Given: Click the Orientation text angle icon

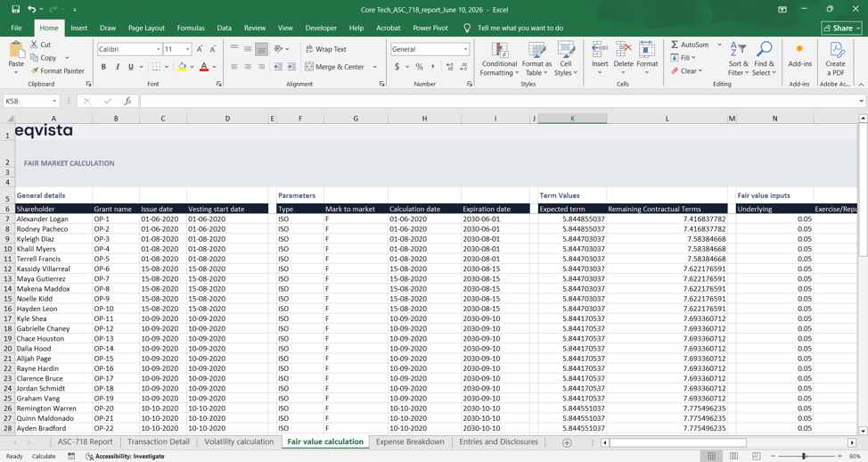Looking at the screenshot, I should pyautogui.click(x=278, y=49).
